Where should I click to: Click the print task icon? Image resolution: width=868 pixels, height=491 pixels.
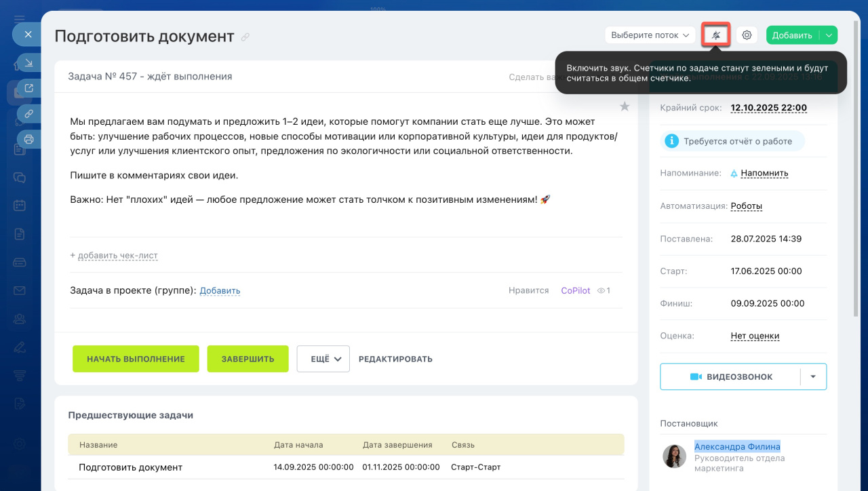click(x=29, y=139)
